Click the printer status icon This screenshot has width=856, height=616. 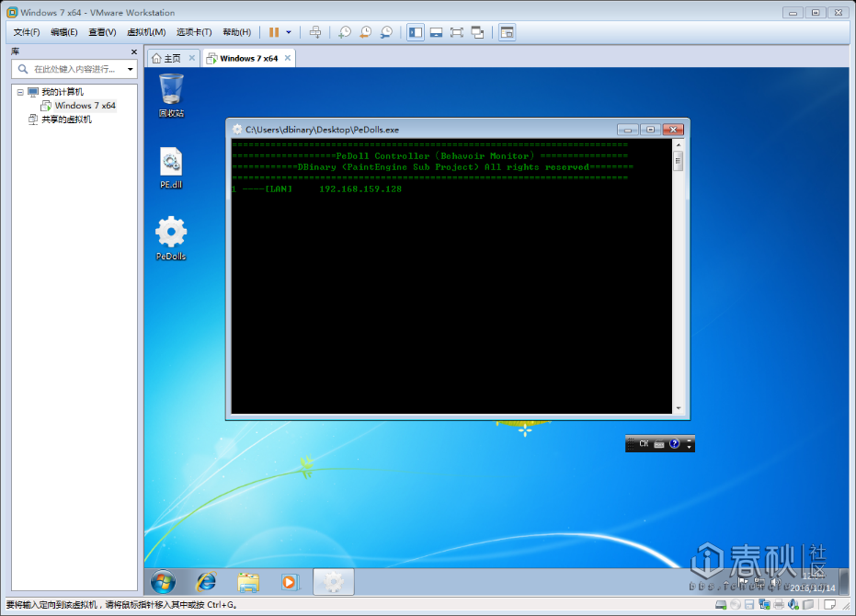(779, 605)
